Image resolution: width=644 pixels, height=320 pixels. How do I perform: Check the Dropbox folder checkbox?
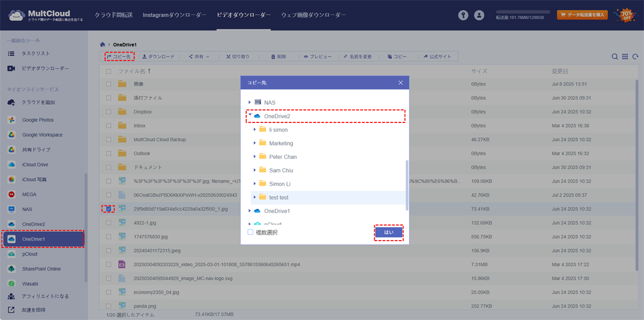pyautogui.click(x=109, y=112)
